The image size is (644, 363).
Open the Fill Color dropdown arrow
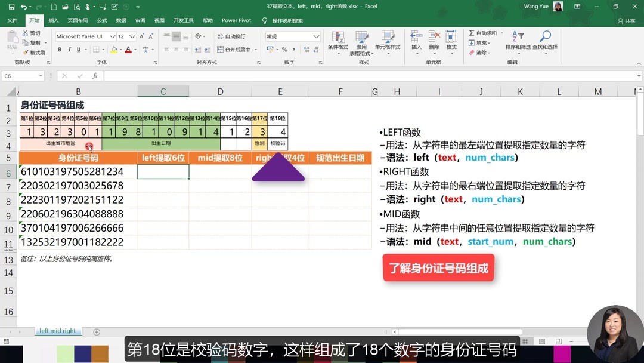coord(121,50)
